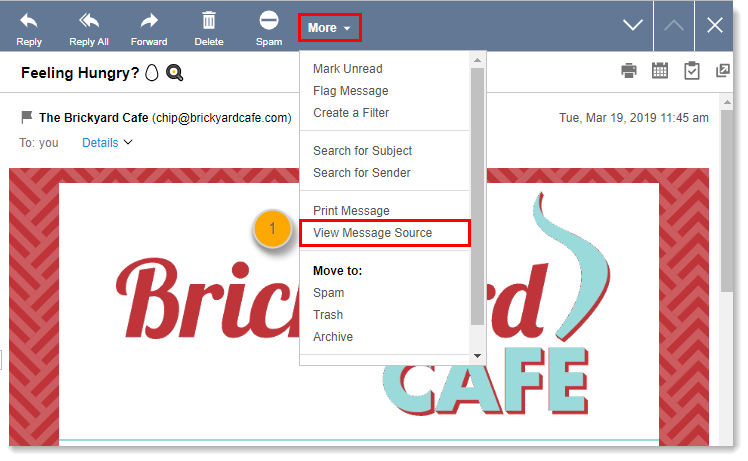Click the sender address chip@brickyardcafe.com

pyautogui.click(x=222, y=118)
